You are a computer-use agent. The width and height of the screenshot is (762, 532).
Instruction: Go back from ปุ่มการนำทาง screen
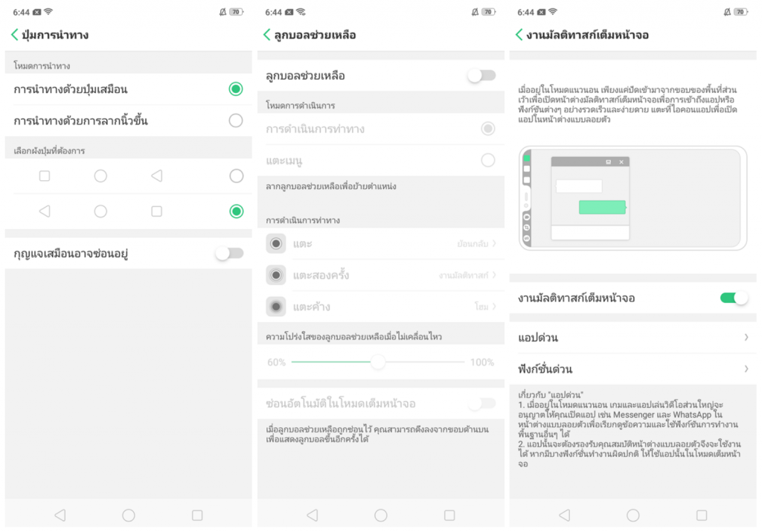[15, 34]
